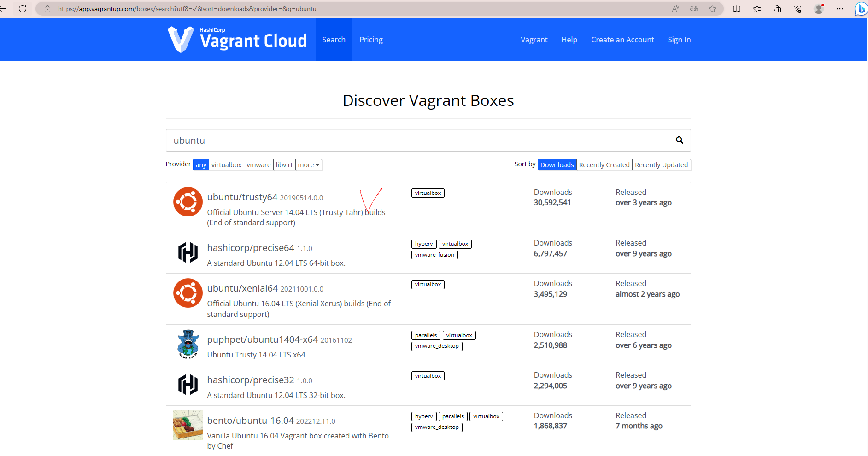This screenshot has width=868, height=456.
Task: Click the browser refresh icon
Action: 23,9
